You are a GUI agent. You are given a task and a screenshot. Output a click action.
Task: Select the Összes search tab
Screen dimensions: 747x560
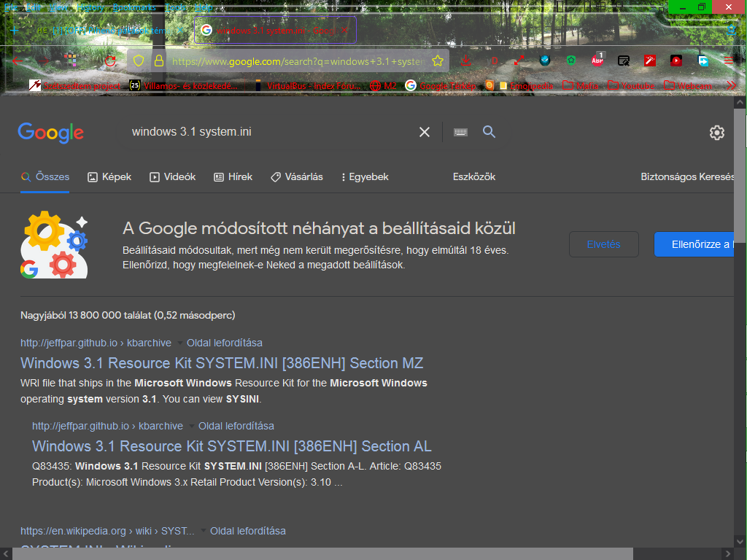pyautogui.click(x=45, y=177)
